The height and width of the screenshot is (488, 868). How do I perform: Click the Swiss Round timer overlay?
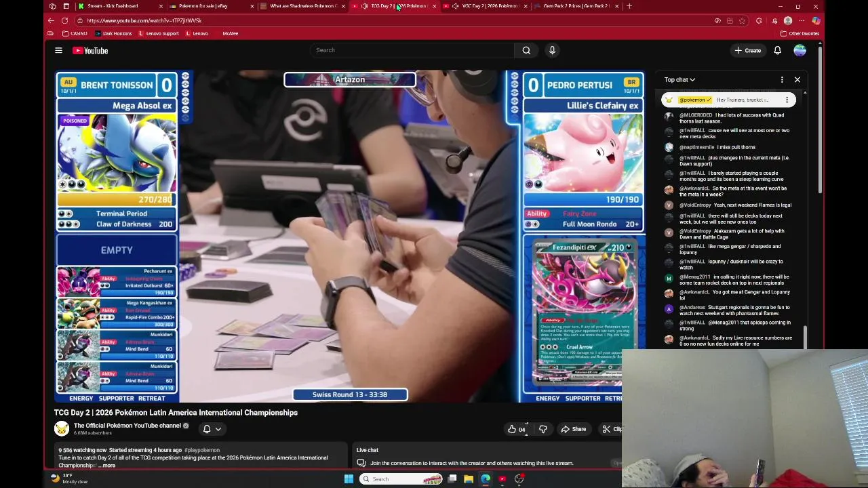click(350, 394)
